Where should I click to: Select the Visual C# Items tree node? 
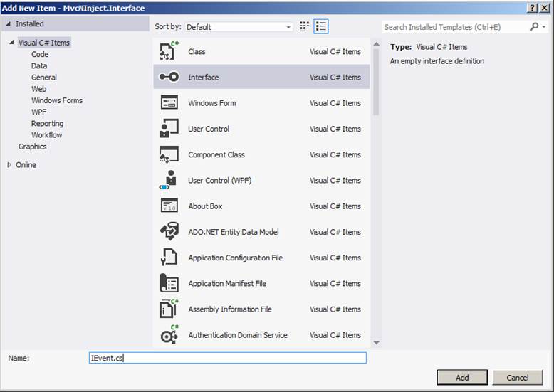click(x=44, y=43)
